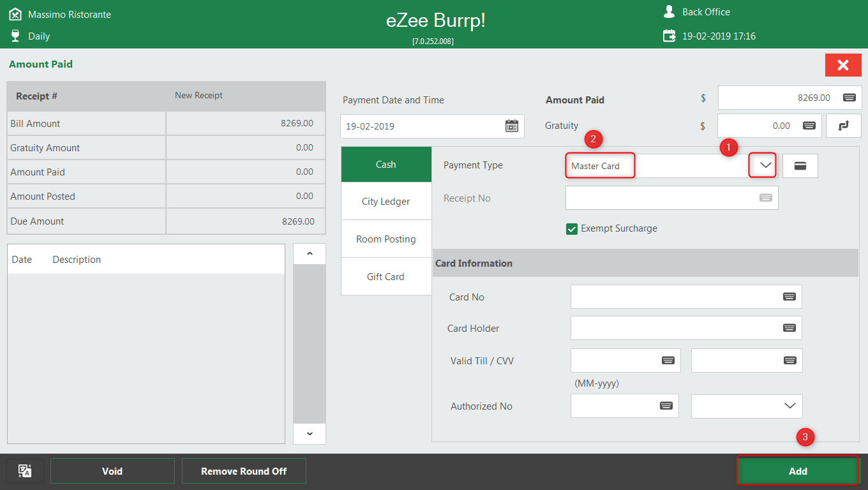Click the Amount Paid 8269.00 input field
The width and height of the screenshot is (868, 490).
pyautogui.click(x=790, y=98)
